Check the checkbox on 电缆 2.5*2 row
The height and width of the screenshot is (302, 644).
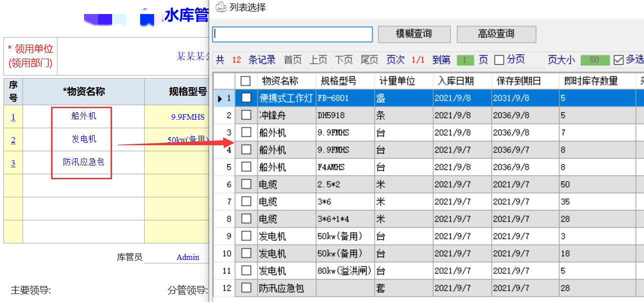[246, 184]
